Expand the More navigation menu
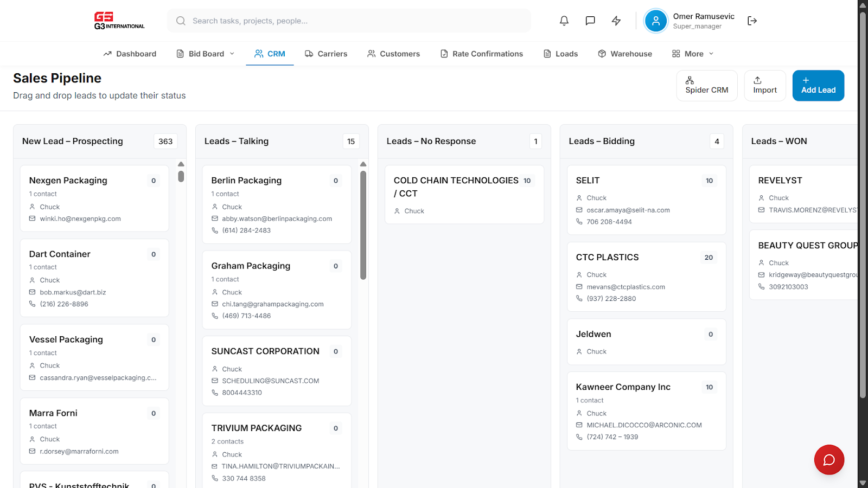The image size is (868, 488). pos(693,54)
